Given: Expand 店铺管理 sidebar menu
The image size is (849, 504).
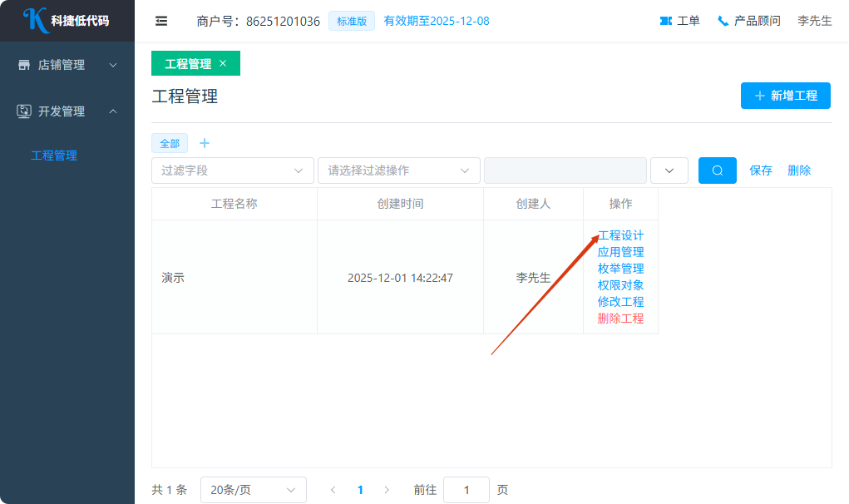Looking at the screenshot, I should pyautogui.click(x=67, y=65).
